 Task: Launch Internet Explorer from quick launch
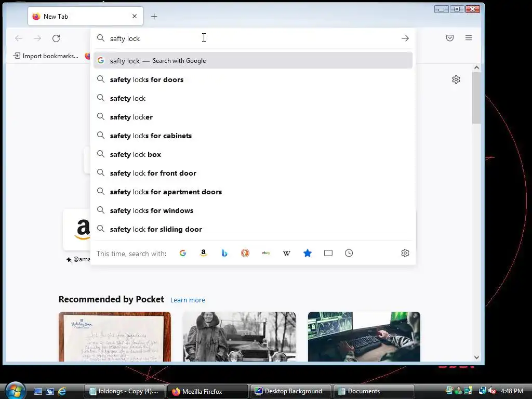pos(62,391)
